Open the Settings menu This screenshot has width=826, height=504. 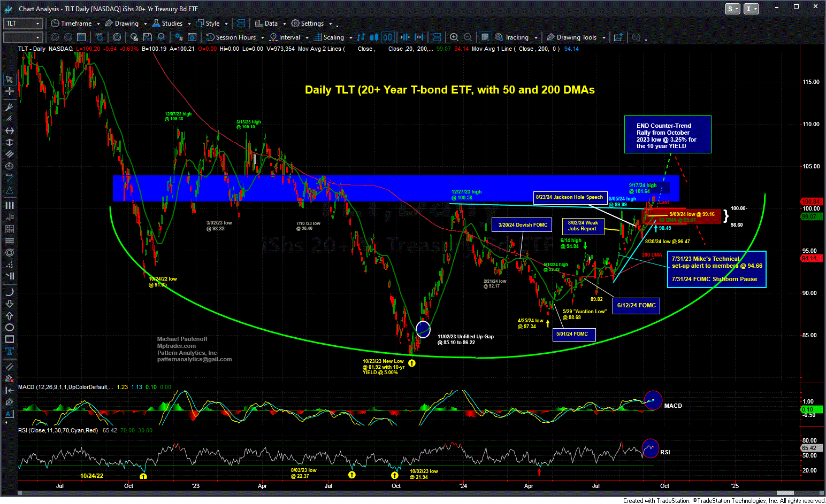pyautogui.click(x=311, y=24)
